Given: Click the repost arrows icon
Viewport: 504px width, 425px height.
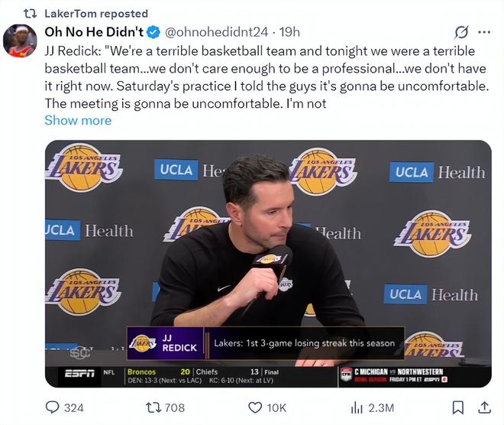Looking at the screenshot, I should pyautogui.click(x=153, y=407).
